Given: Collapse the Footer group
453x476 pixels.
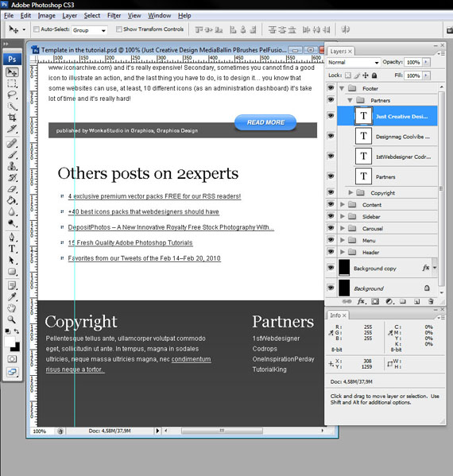Looking at the screenshot, I should click(x=342, y=88).
